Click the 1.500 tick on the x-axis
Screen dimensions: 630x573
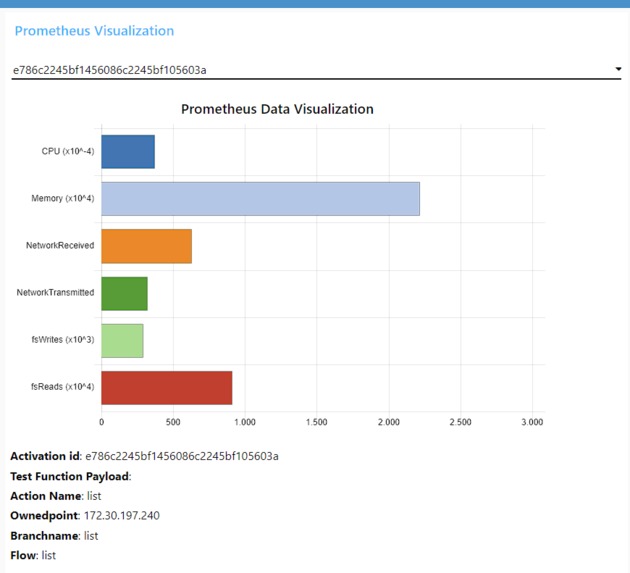click(317, 422)
